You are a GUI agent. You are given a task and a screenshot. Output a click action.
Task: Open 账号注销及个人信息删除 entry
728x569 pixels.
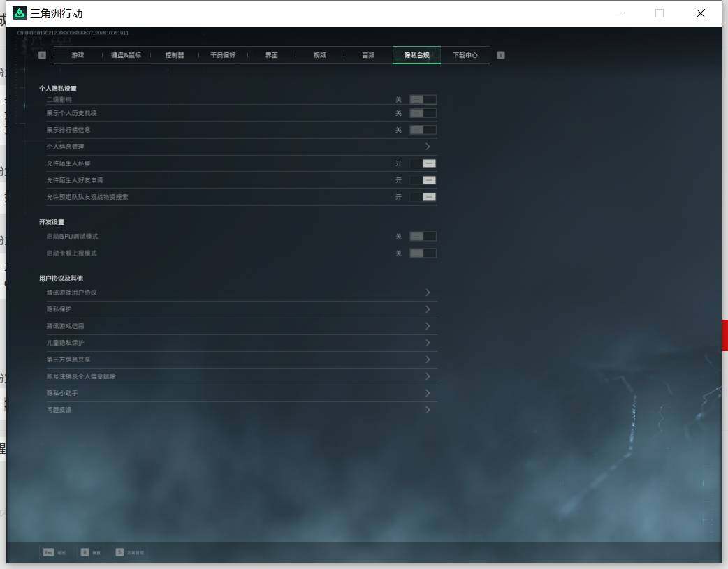(242, 376)
